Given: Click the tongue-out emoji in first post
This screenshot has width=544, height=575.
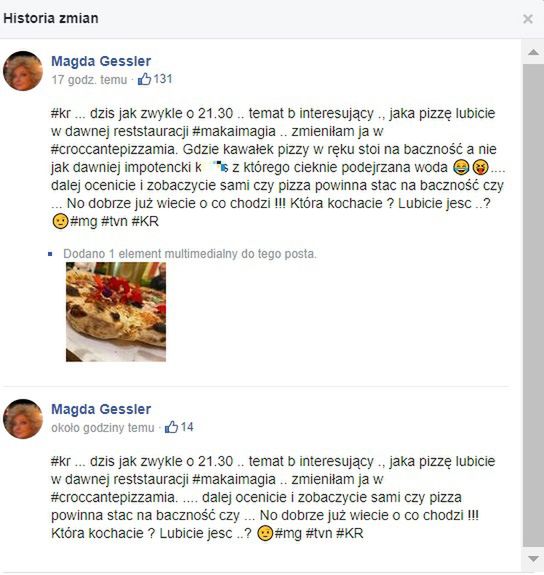Looking at the screenshot, I should click(480, 167).
